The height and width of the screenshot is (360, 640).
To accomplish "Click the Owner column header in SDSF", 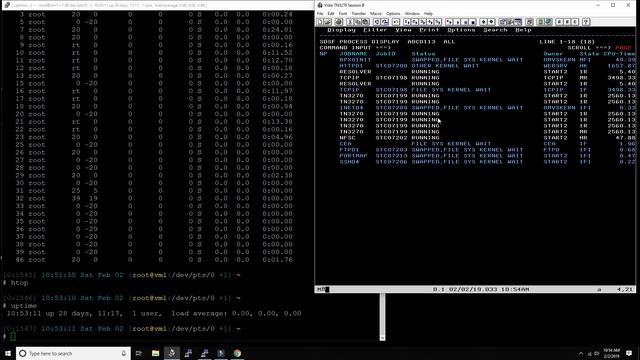I will (x=553, y=54).
